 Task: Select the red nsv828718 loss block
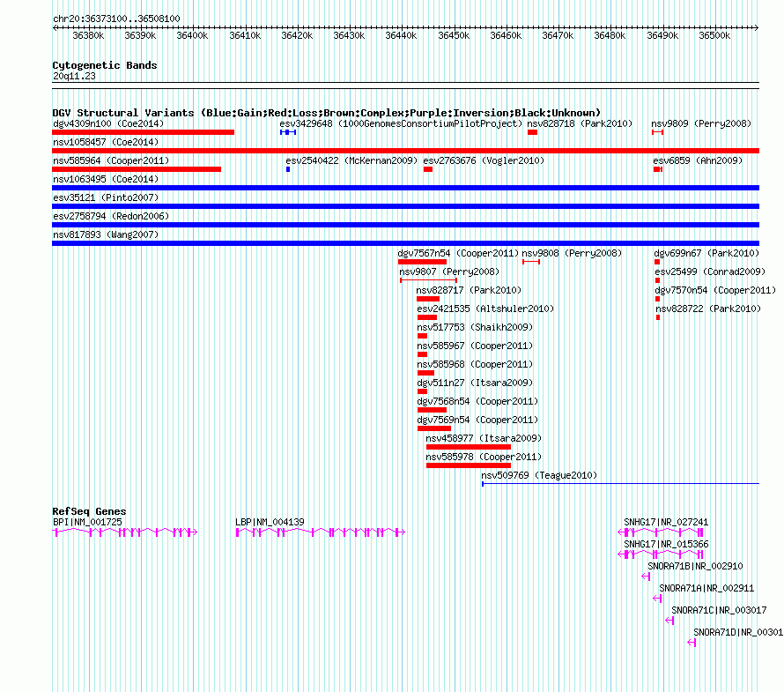pyautogui.click(x=532, y=132)
